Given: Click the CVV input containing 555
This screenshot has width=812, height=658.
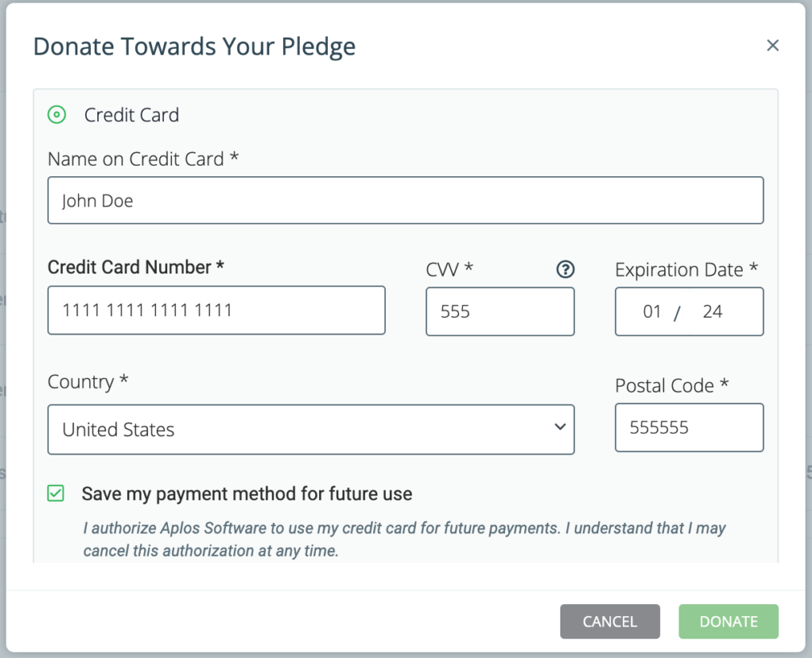Looking at the screenshot, I should pos(499,311).
